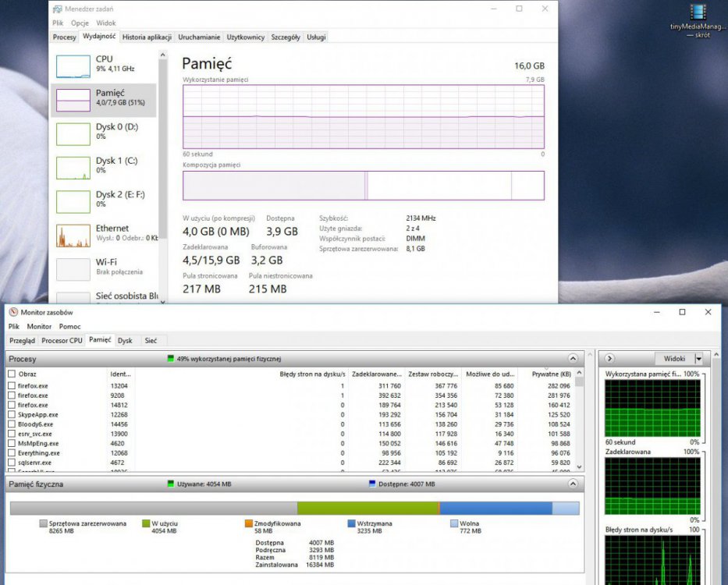728x585 pixels.
Task: Open the Procesor CPU tab
Action: point(62,340)
